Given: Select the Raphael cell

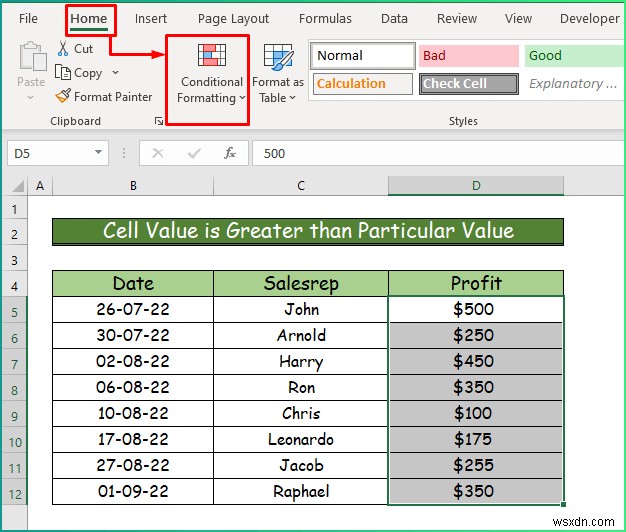Looking at the screenshot, I should click(x=301, y=491).
